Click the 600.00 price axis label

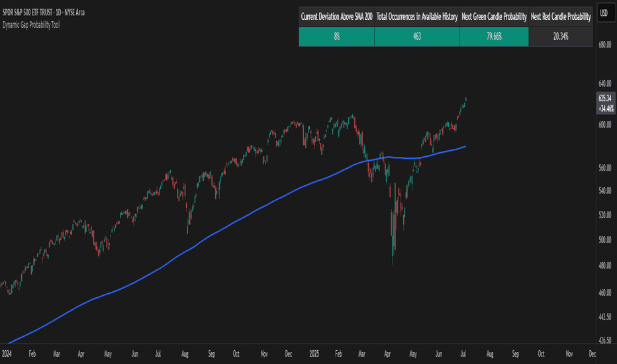coord(604,125)
